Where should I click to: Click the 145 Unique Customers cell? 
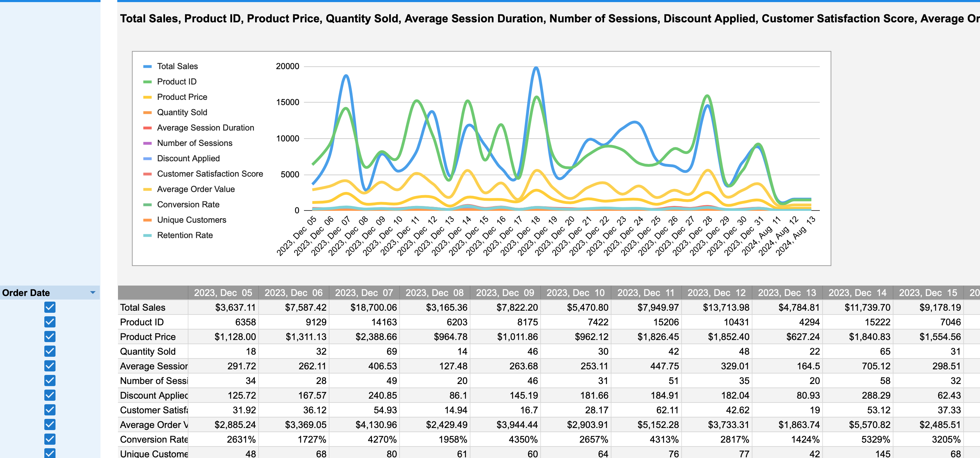click(858, 453)
